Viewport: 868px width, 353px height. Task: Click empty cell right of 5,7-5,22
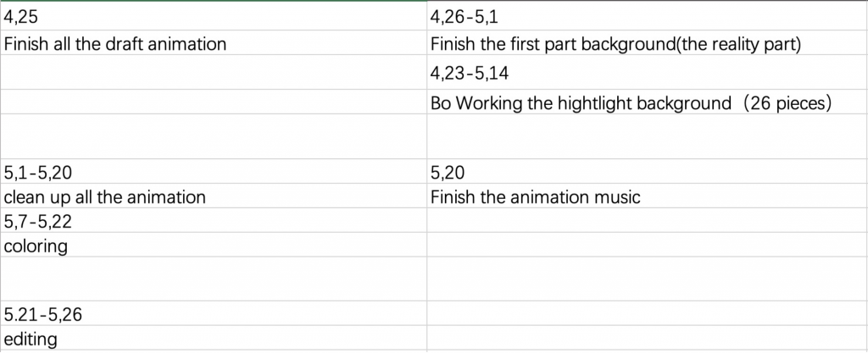(x=648, y=220)
